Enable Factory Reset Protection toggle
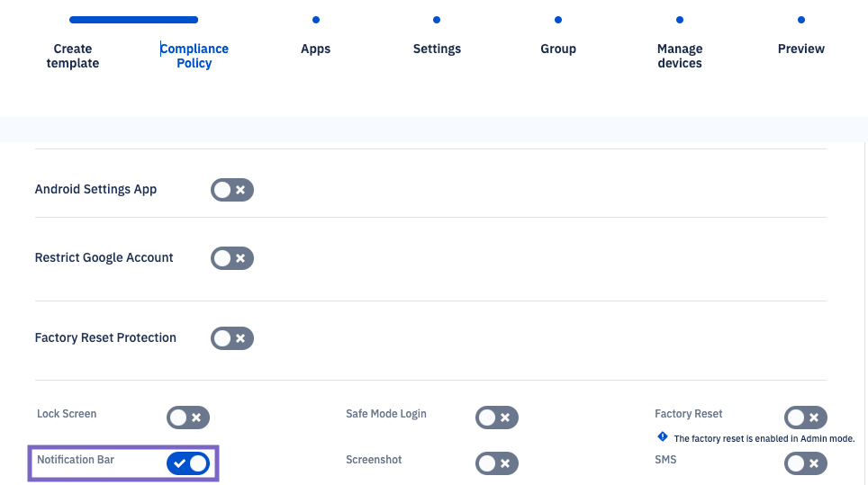 coord(232,338)
